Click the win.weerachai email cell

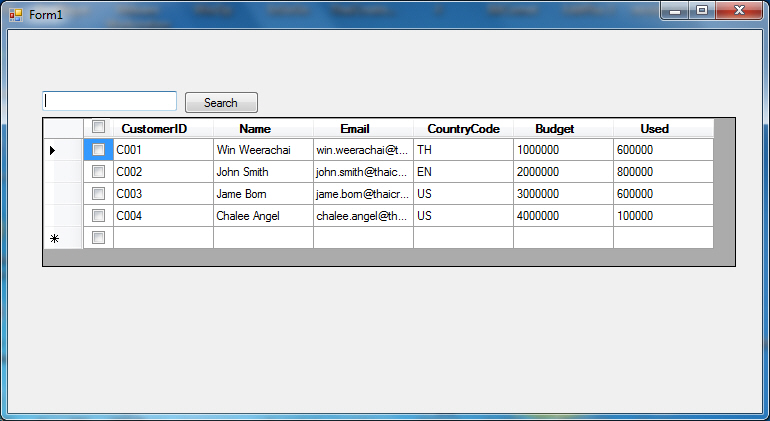pos(363,150)
